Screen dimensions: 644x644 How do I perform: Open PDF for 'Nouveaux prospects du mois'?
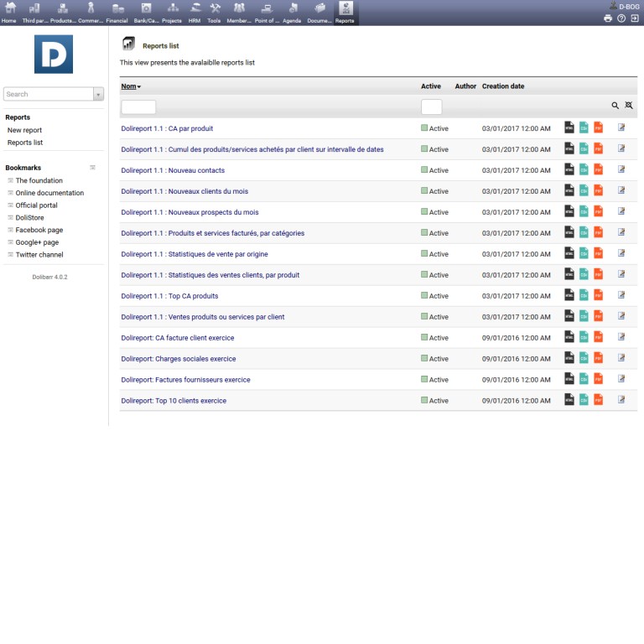[x=598, y=211]
